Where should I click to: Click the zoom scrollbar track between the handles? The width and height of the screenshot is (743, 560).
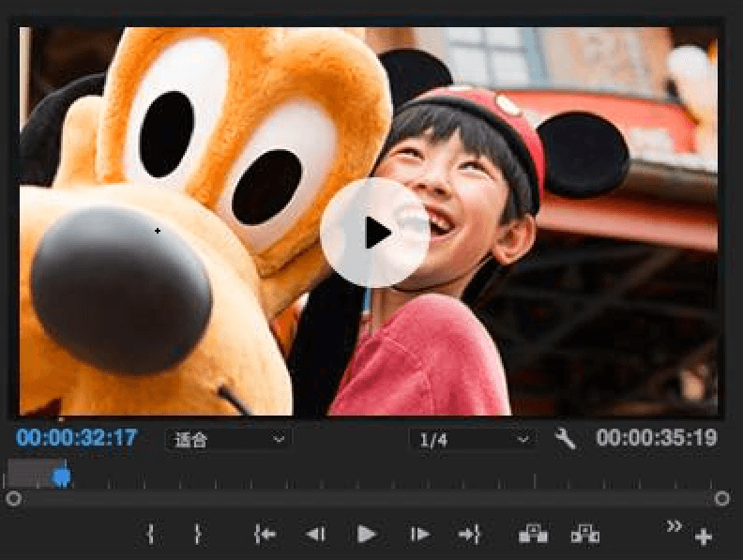(368, 498)
